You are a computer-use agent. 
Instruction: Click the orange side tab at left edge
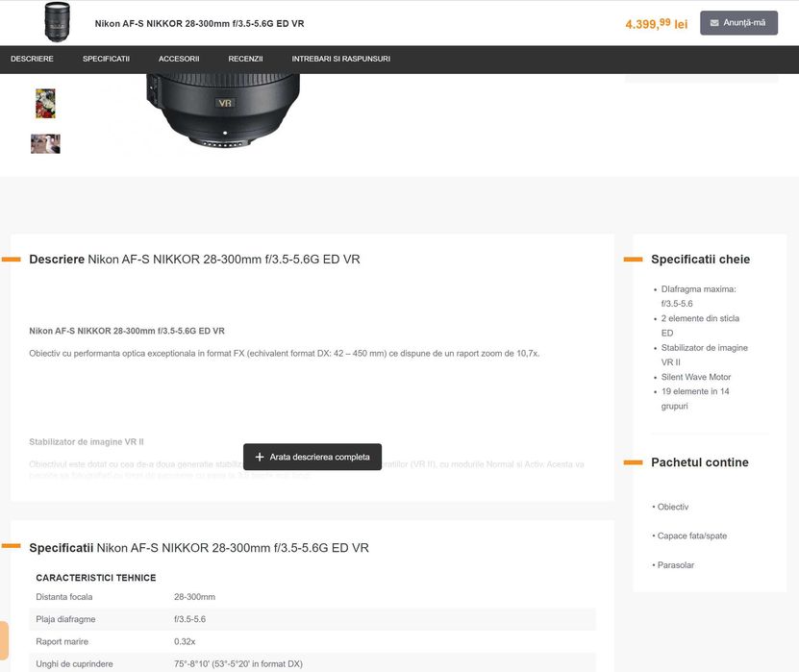click(4, 640)
